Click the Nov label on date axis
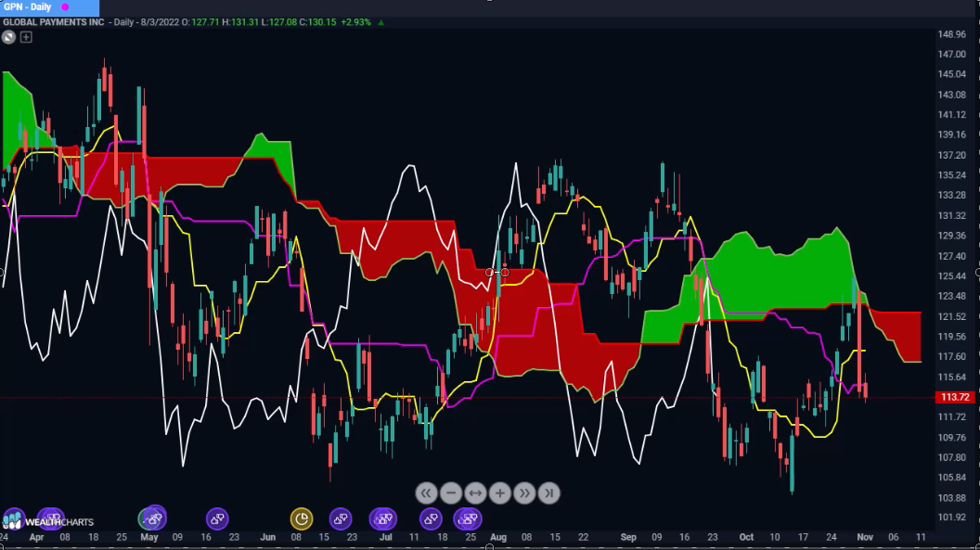This screenshot has width=980, height=550. click(865, 537)
